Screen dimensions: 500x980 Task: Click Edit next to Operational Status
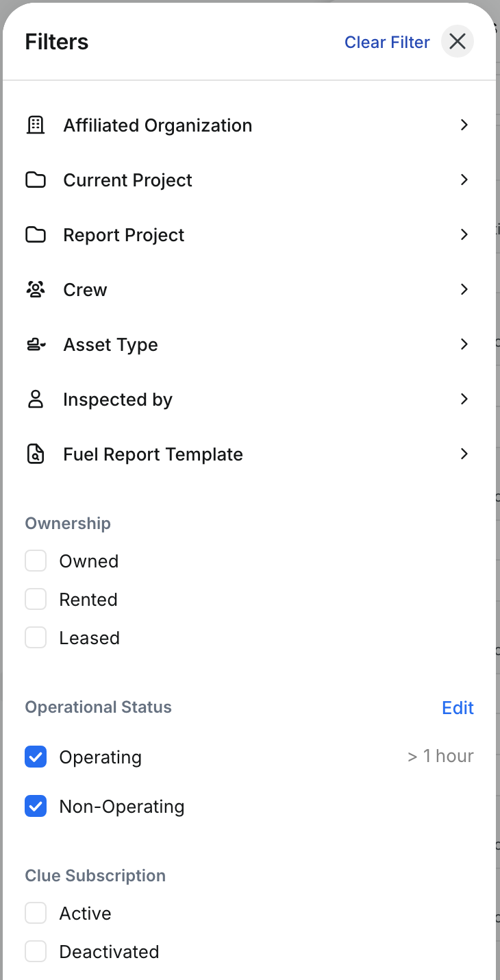[x=458, y=708]
